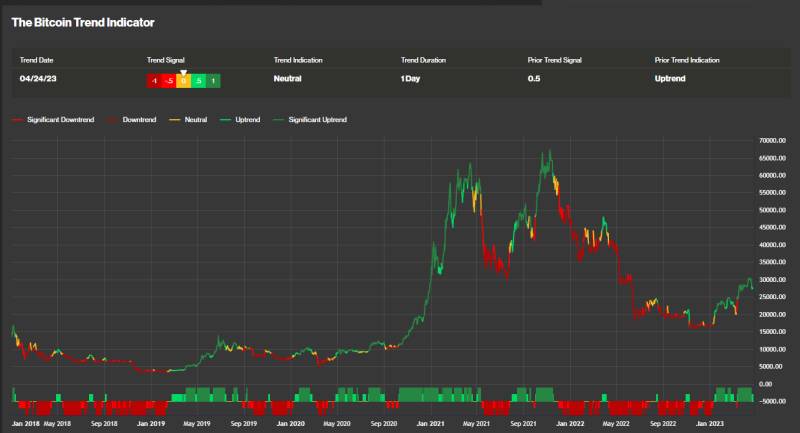The height and width of the screenshot is (433, 800).
Task: Click the Trend Duration column header
Action: click(423, 60)
